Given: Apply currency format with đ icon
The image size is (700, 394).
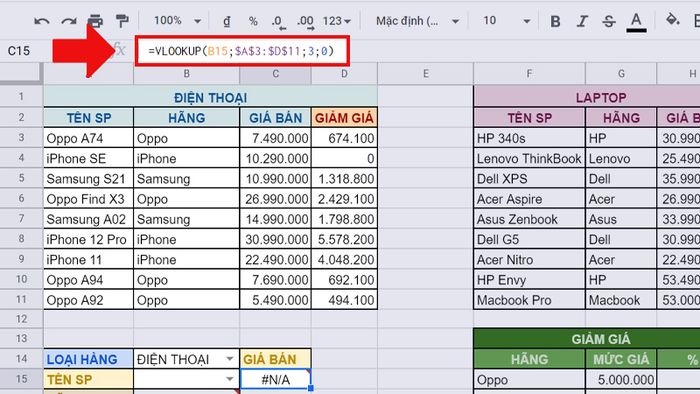Looking at the screenshot, I should pyautogui.click(x=227, y=21).
